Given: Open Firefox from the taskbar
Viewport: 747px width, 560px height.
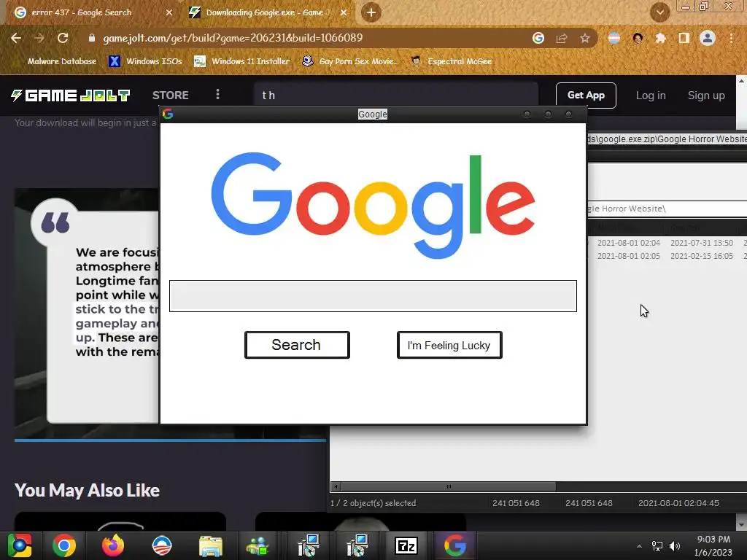Looking at the screenshot, I should 113,545.
